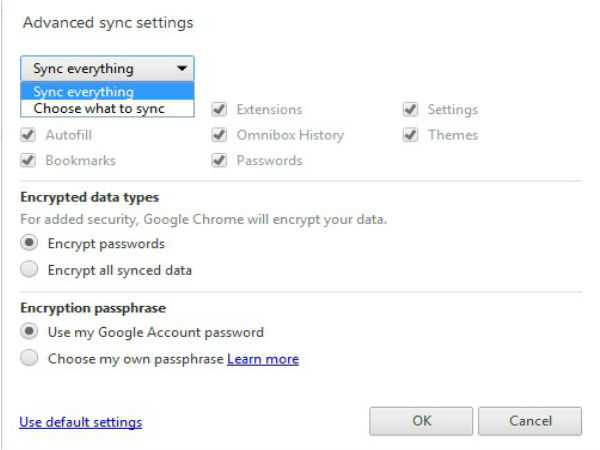The image size is (600, 450).
Task: Select 'Sync everything' from the dropdown list
Action: [83, 92]
